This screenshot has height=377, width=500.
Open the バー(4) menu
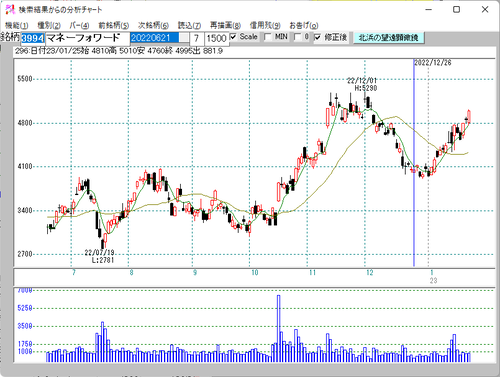tap(79, 25)
